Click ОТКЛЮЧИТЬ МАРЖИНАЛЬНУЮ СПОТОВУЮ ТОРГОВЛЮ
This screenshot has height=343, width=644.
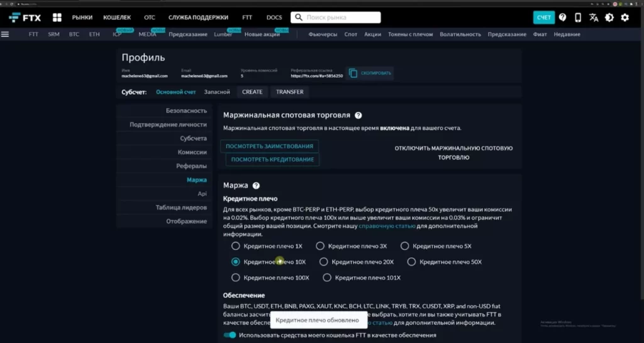pyautogui.click(x=454, y=153)
